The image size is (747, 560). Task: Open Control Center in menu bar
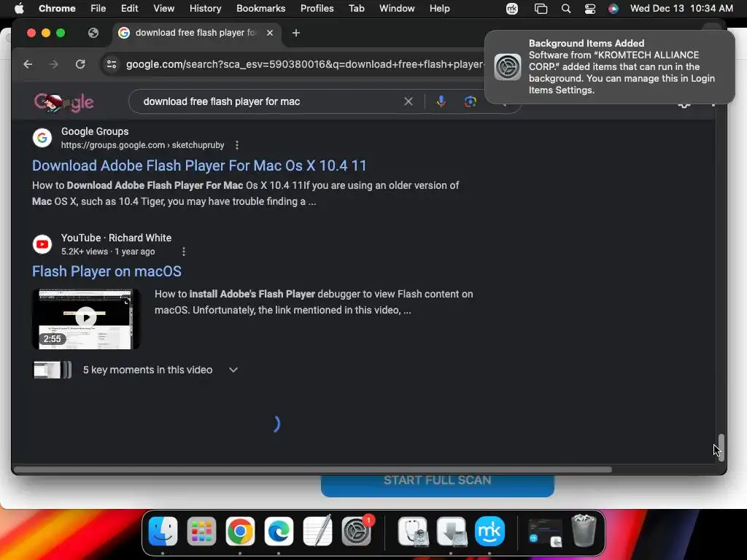(589, 9)
